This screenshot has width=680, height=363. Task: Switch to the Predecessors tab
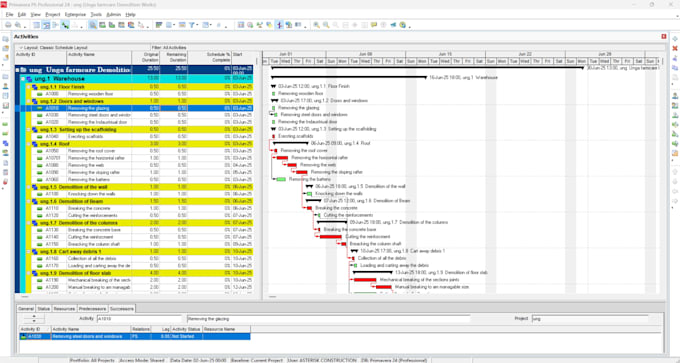(x=92, y=308)
